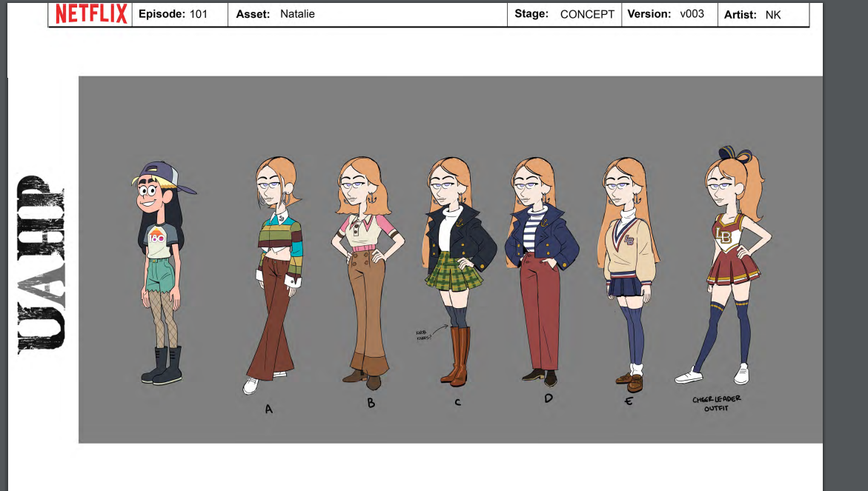The image size is (868, 491).
Task: Select outfit D with the striped shirt and red pants
Action: (541, 272)
